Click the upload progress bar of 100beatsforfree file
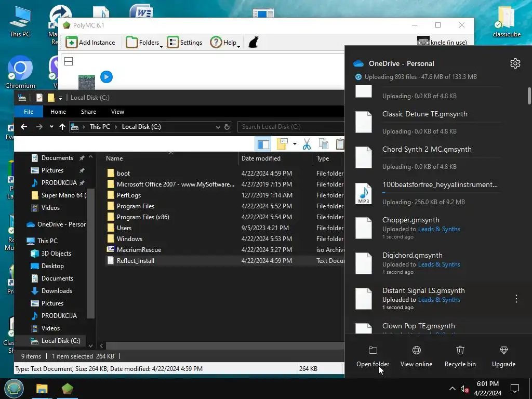 [x=441, y=193]
